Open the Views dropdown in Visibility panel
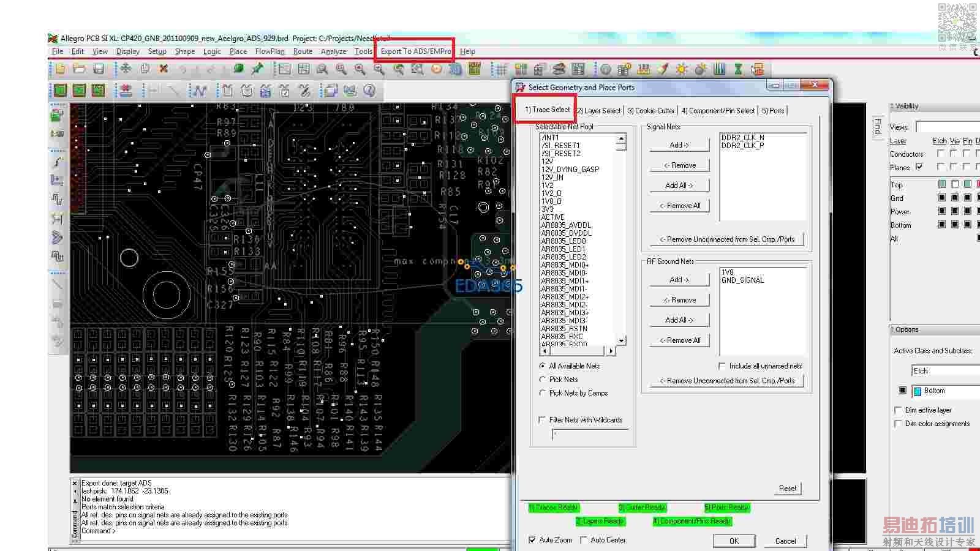This screenshot has width=980, height=551. click(x=948, y=127)
